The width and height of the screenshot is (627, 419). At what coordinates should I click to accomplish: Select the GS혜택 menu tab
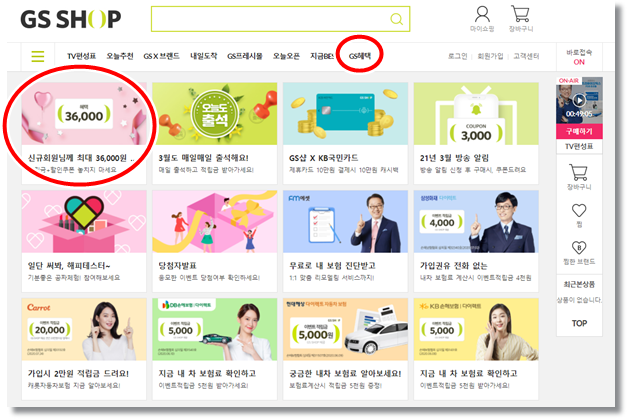click(x=360, y=56)
